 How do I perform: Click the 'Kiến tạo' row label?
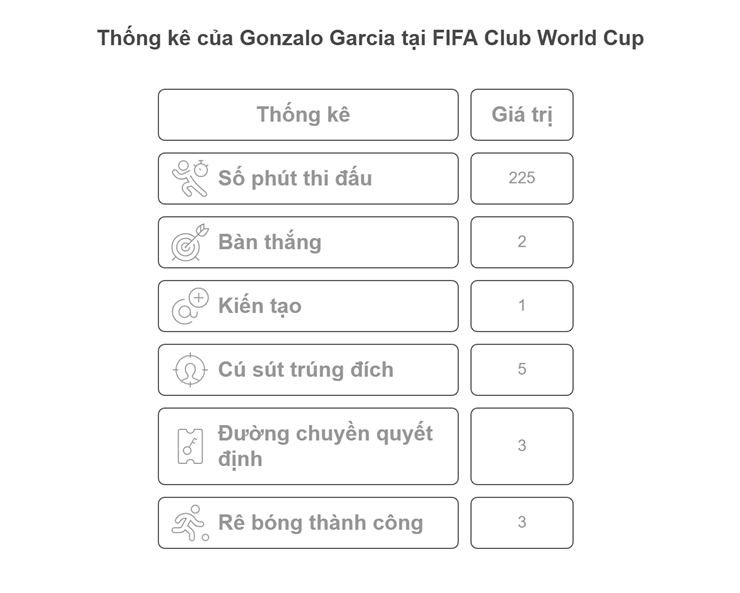click(x=260, y=306)
